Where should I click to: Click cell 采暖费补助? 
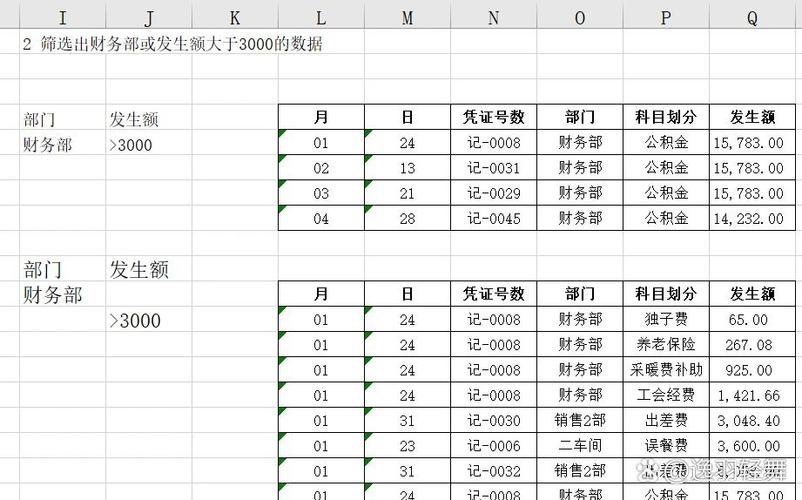tap(666, 370)
